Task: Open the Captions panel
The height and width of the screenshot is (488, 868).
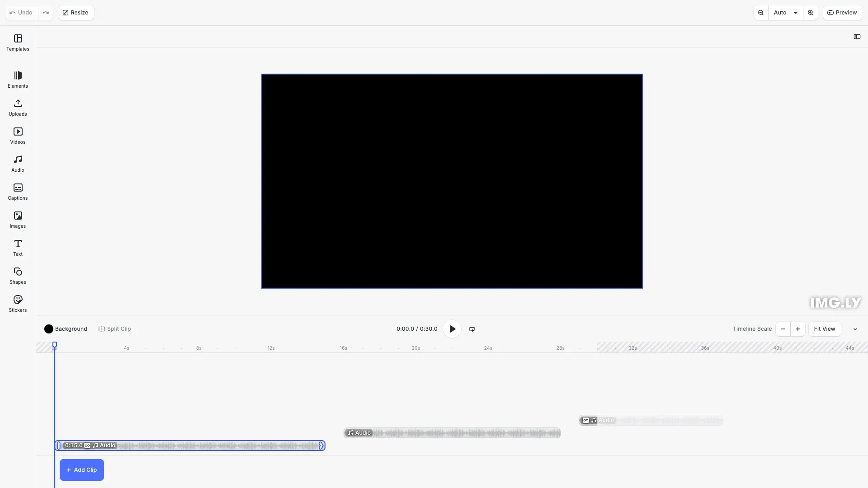Action: point(18,191)
